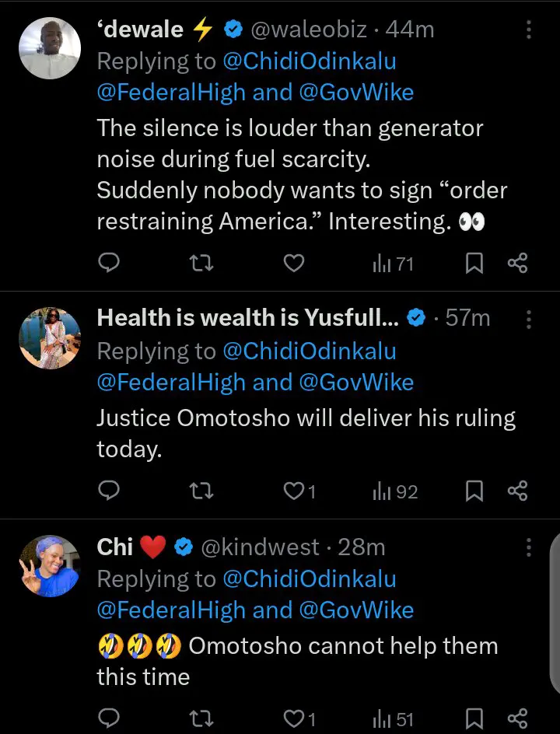
Task: Open @kindwest profile handle
Action: click(260, 547)
